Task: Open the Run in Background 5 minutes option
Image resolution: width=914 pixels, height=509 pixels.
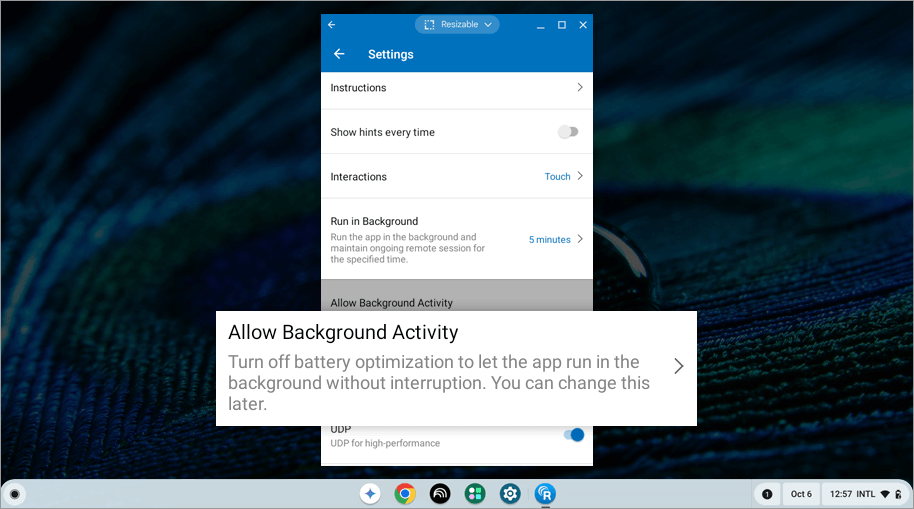Action: tap(555, 240)
